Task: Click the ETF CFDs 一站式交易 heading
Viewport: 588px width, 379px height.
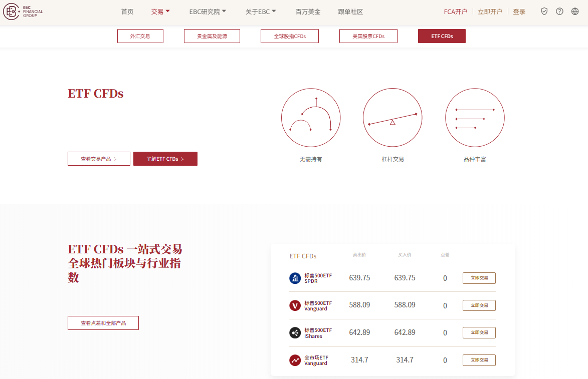Action: pyautogui.click(x=125, y=263)
